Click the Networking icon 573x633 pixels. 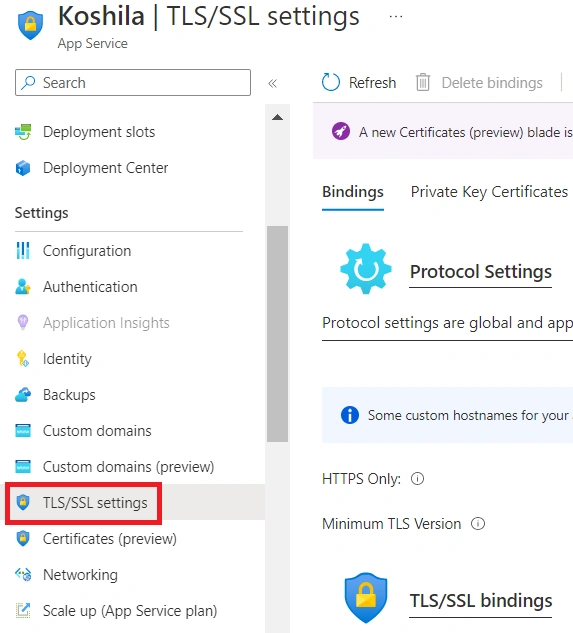coord(23,574)
